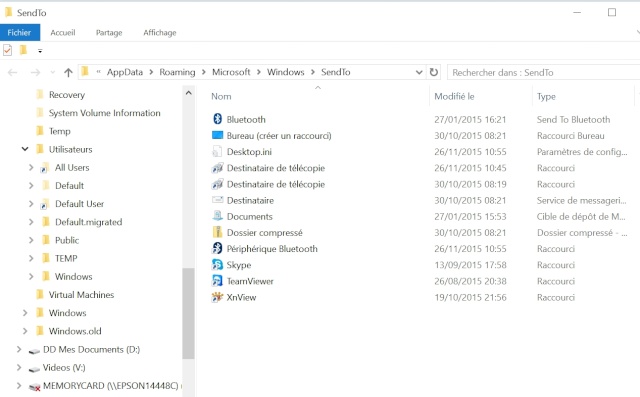The image size is (640, 397).
Task: Switch to the Partage ribbon tab
Action: (x=109, y=33)
